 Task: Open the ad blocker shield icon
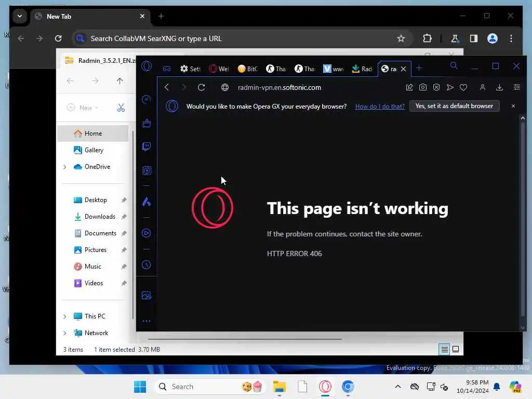[x=436, y=87]
